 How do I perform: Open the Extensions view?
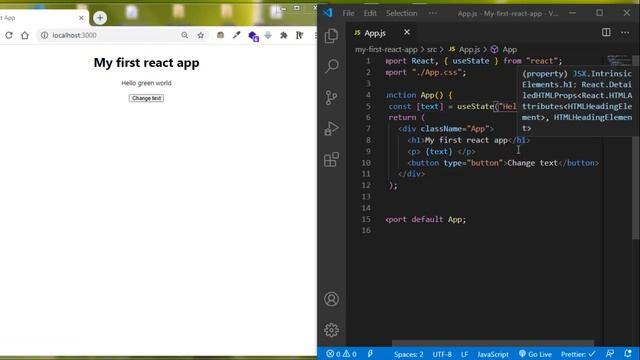point(331,160)
